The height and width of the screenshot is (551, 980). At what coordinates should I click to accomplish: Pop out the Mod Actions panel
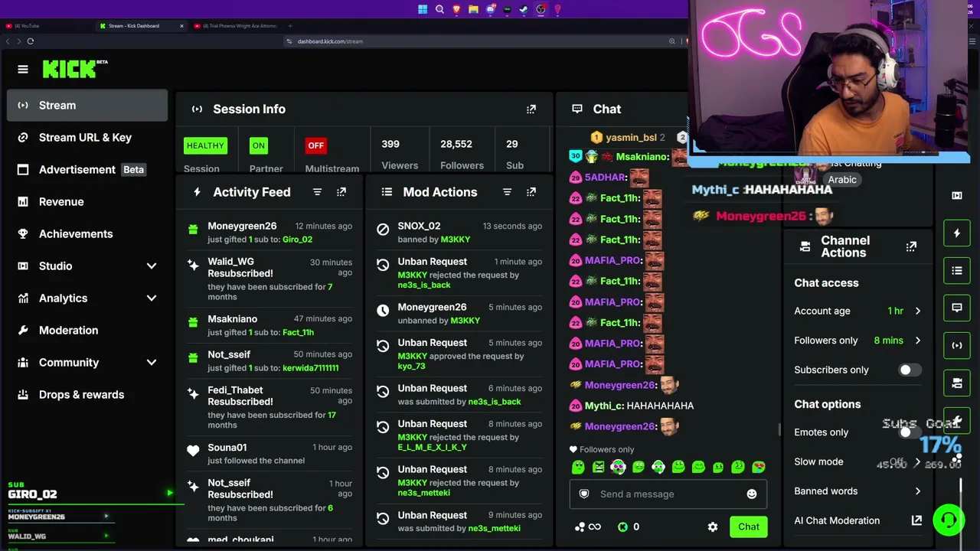click(531, 192)
